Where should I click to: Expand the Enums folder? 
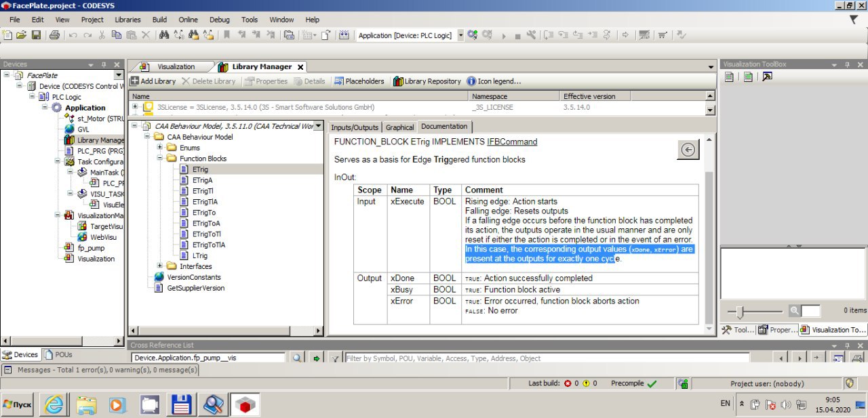click(159, 147)
